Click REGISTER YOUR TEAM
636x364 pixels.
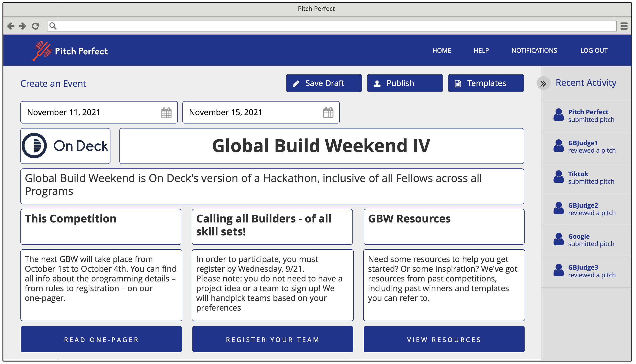[272, 339]
